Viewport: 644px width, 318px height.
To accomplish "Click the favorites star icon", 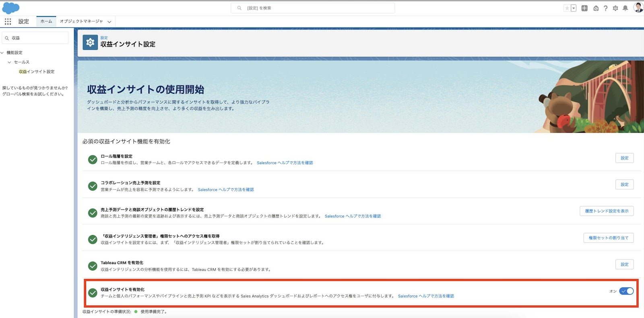I will coord(567,8).
